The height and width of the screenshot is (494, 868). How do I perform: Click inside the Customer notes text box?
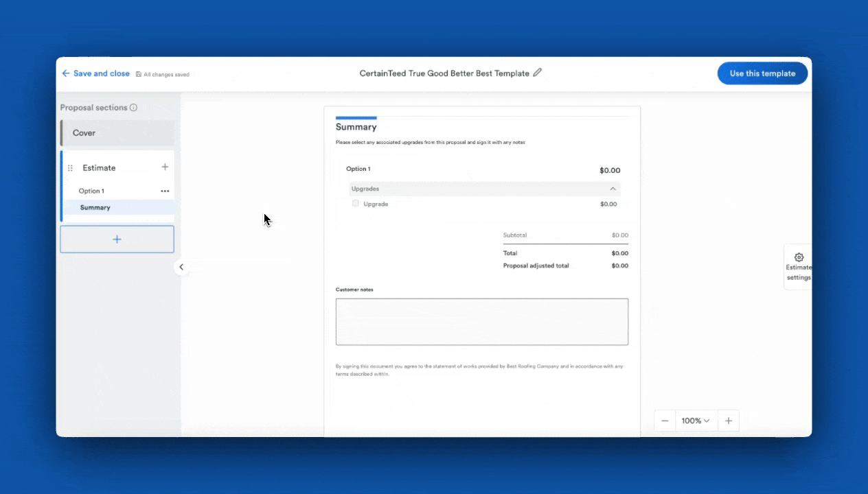point(482,322)
